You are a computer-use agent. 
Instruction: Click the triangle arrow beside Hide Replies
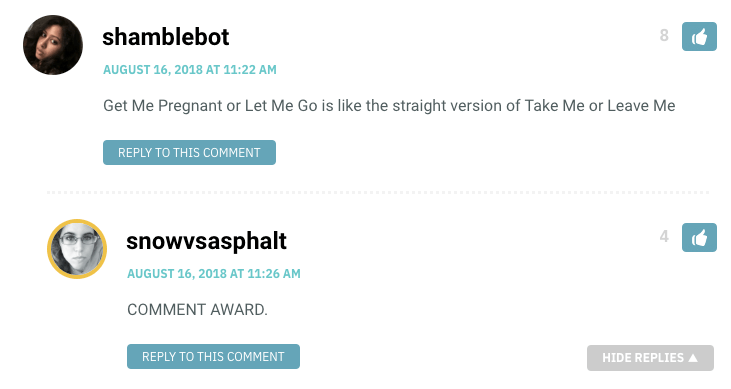693,358
